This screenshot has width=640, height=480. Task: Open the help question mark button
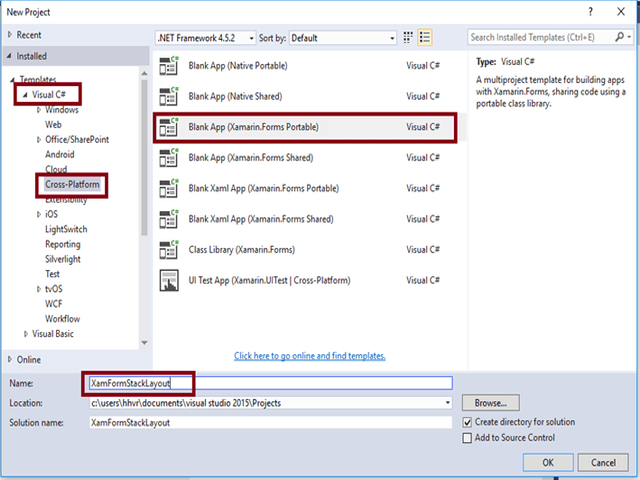coord(590,12)
